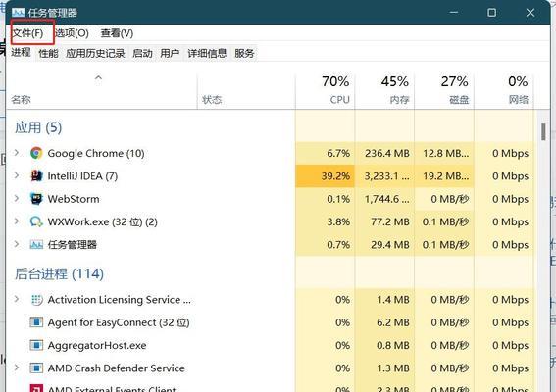Click the AMD External Events Client icon
This screenshot has width=556, height=392.
click(36, 388)
